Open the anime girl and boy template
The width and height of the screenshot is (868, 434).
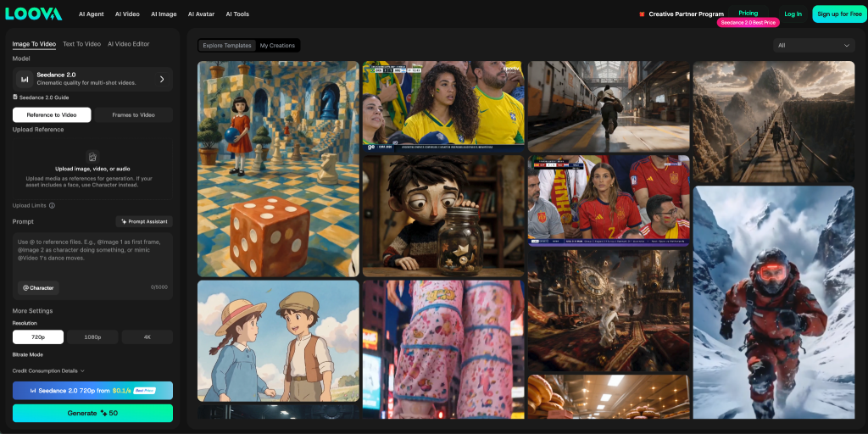click(x=278, y=341)
